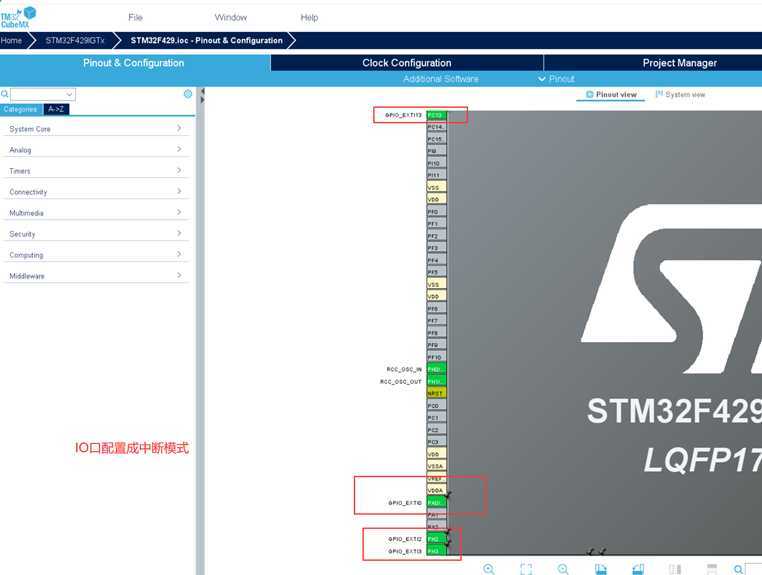Expand the Computing category
Screen dimensions: 762x575
pyautogui.click(x=95, y=254)
